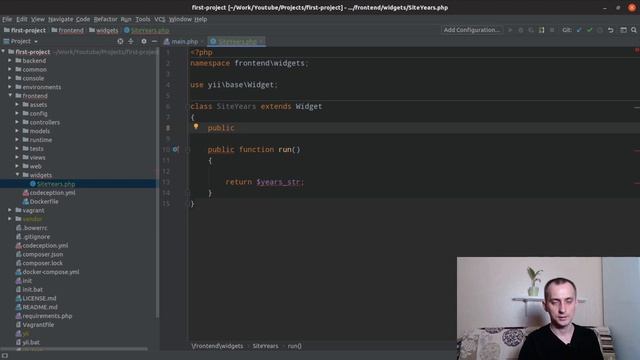Click Add Configuration button
Image resolution: width=640 pixels, height=360 pixels.
tap(471, 30)
